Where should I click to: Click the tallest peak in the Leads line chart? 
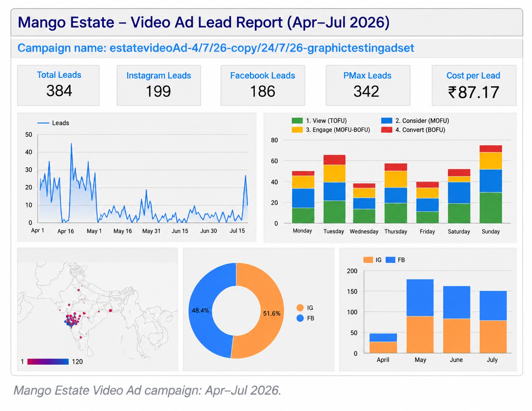(71, 144)
